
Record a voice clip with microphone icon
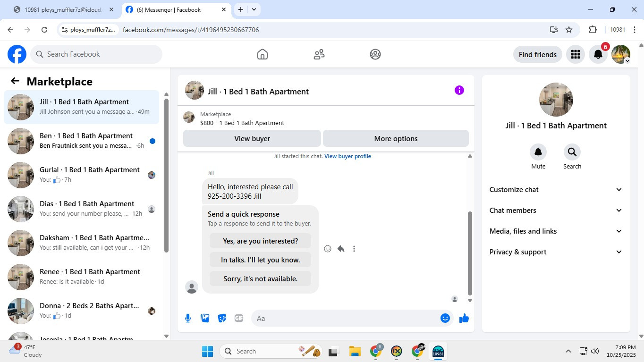188,318
